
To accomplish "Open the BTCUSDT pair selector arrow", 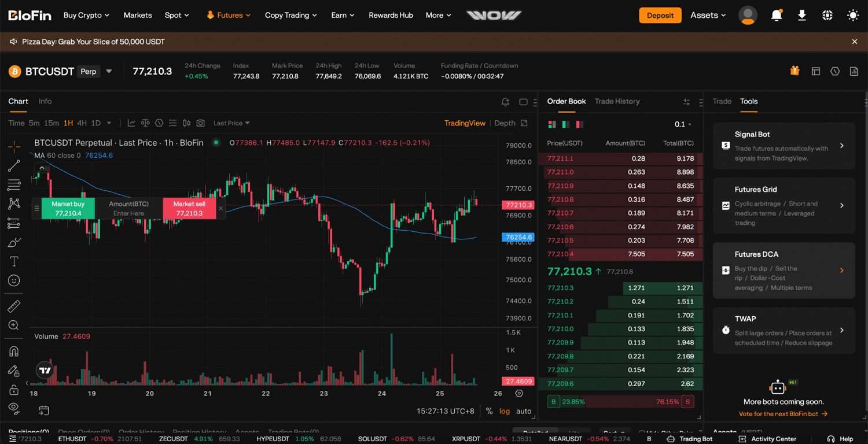I will click(109, 72).
